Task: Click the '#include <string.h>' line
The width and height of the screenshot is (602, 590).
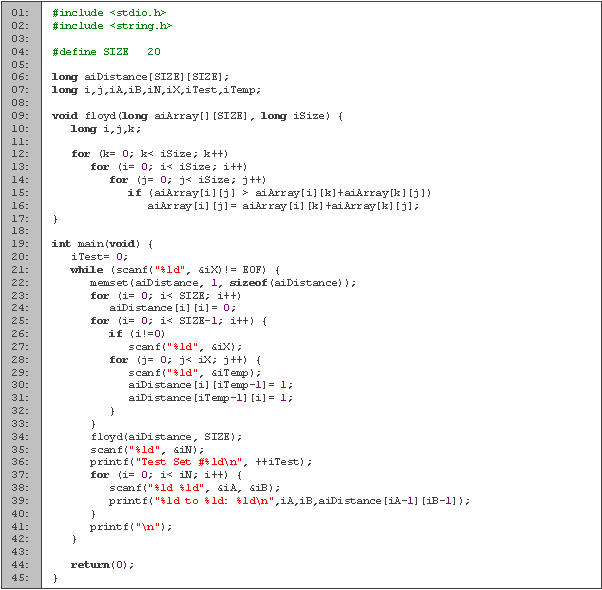Action: point(112,26)
